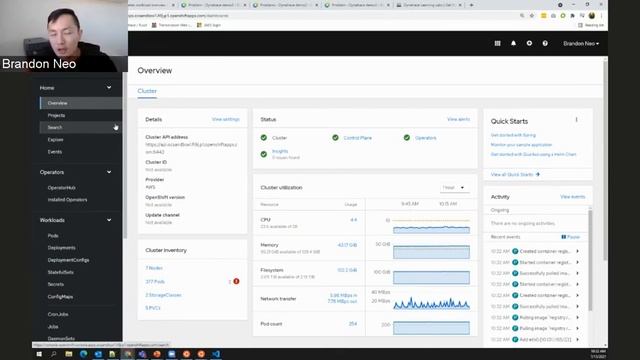Click View all Quick Starts
The width and height of the screenshot is (640, 360).
click(512, 174)
